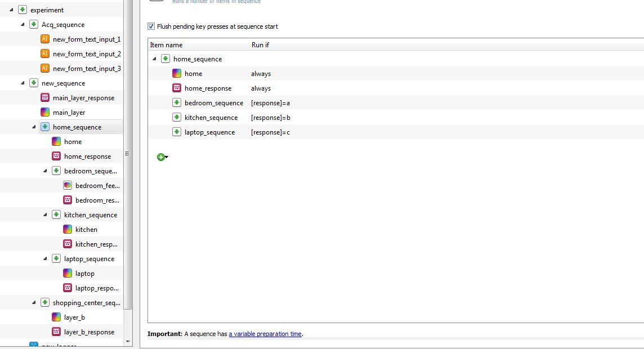Select laptop_sequence label in sequence table
644x349 pixels.
210,132
